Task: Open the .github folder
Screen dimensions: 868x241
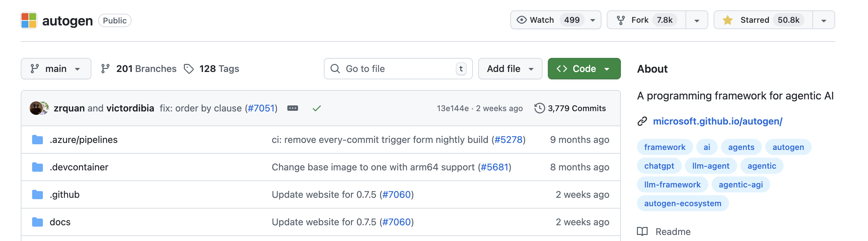Action: click(65, 194)
